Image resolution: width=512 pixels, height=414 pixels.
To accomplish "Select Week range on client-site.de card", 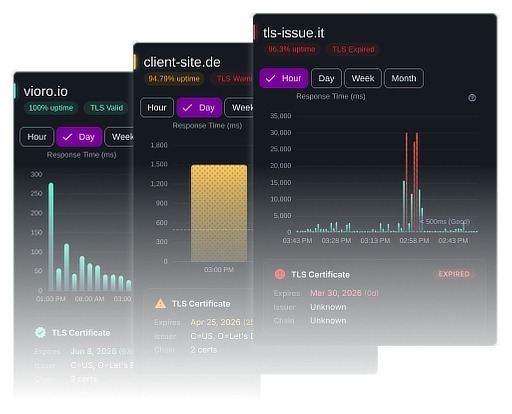I will [x=239, y=108].
